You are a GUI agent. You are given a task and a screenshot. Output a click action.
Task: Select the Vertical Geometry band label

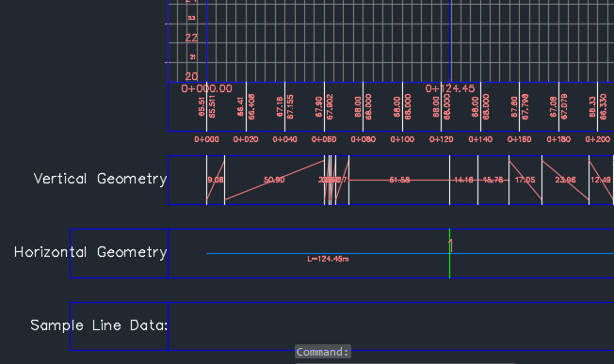tap(100, 179)
